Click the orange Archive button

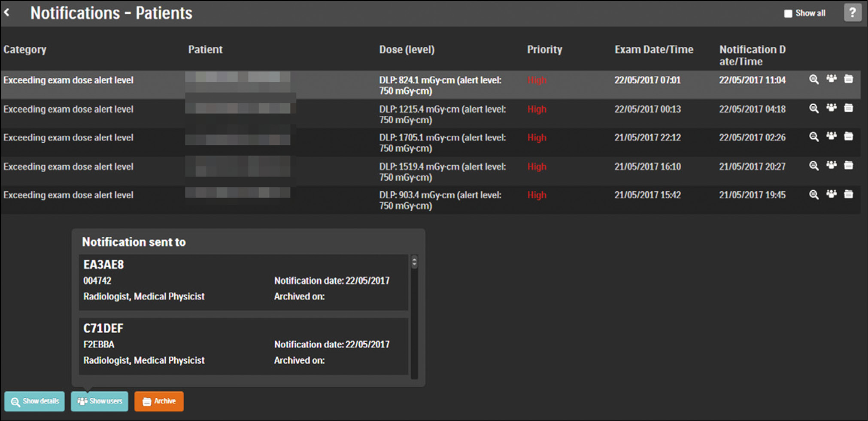[159, 401]
